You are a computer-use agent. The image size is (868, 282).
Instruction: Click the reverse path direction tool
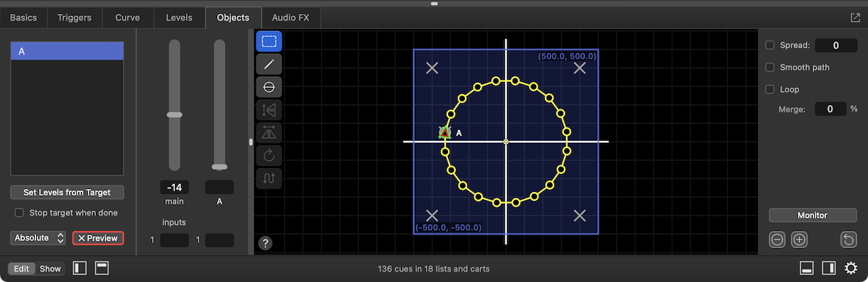coord(269,179)
